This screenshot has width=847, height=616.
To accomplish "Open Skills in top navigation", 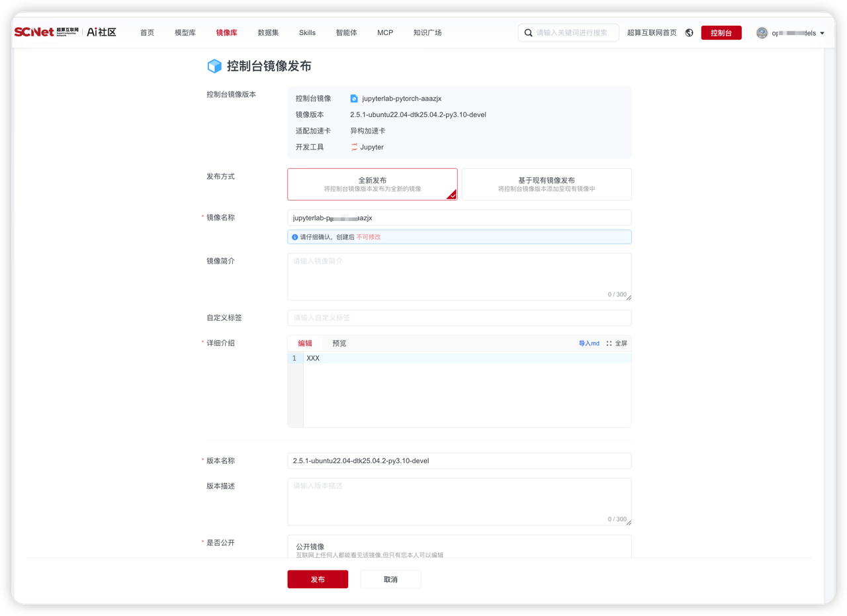I will pos(307,32).
